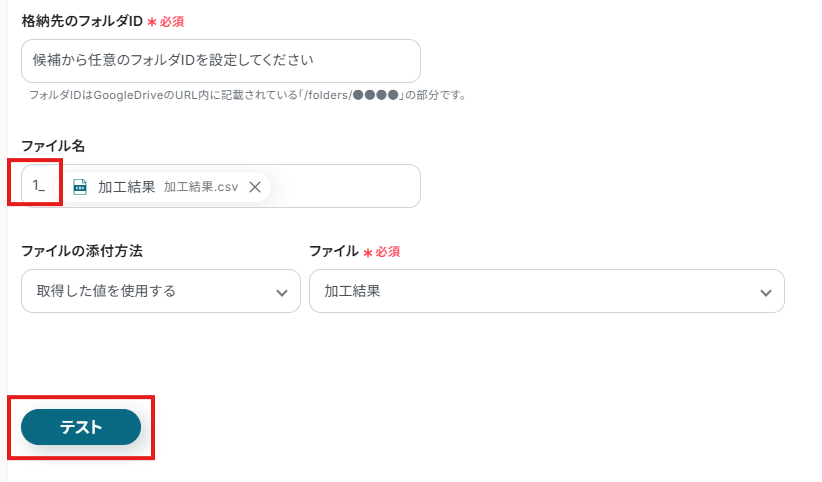Viewport: 822px width, 482px height.
Task: Open the ファイルの添付方法 dropdown
Action: [160, 291]
